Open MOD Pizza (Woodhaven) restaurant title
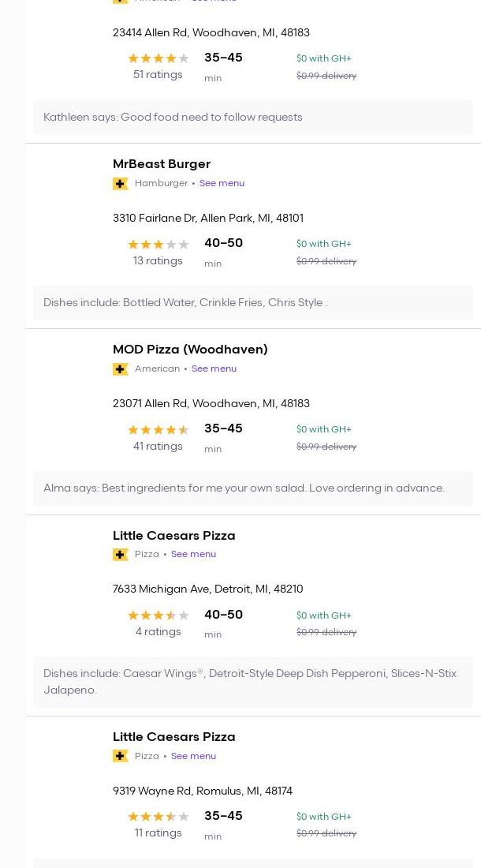The width and height of the screenshot is (481, 868). coord(190,350)
